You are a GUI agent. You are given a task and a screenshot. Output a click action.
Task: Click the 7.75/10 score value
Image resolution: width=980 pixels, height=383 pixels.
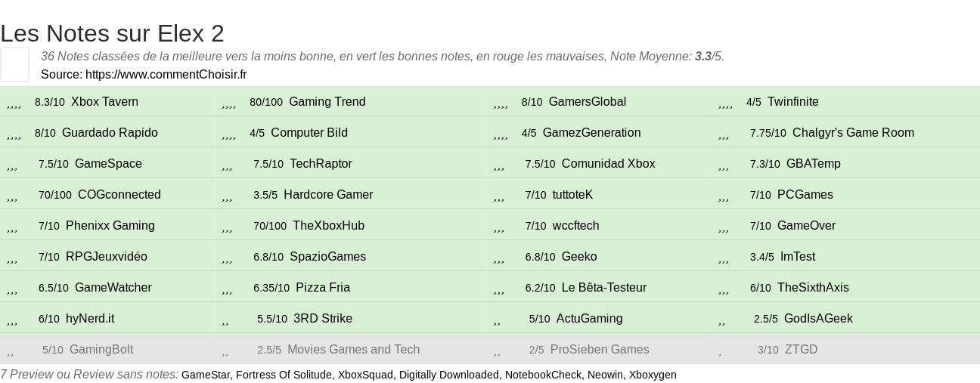pyautogui.click(x=768, y=133)
